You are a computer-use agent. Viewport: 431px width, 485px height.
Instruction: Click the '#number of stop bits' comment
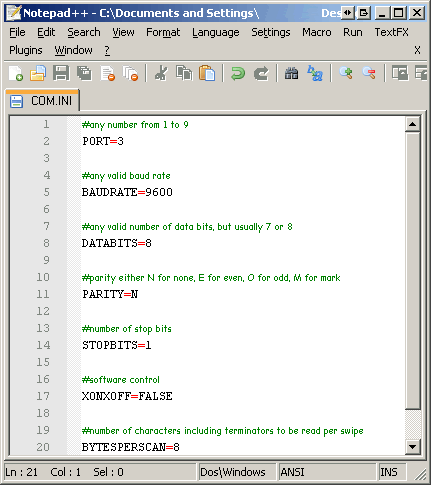127,329
